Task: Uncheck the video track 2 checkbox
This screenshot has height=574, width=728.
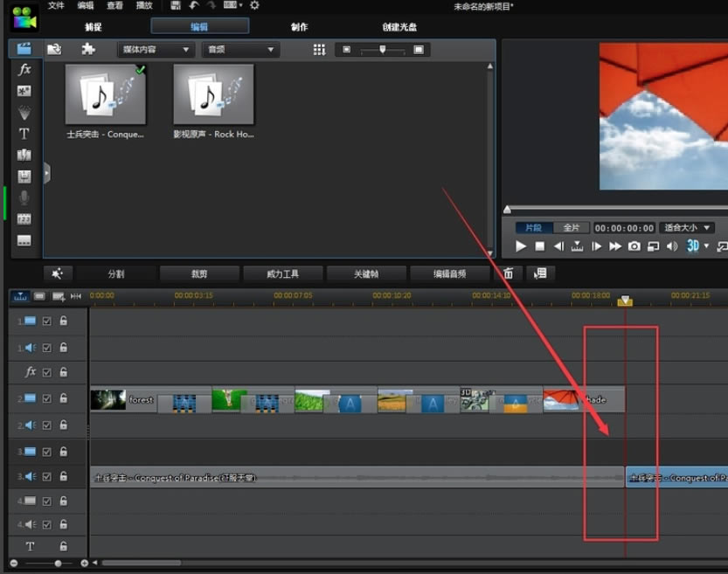Action: click(x=47, y=399)
